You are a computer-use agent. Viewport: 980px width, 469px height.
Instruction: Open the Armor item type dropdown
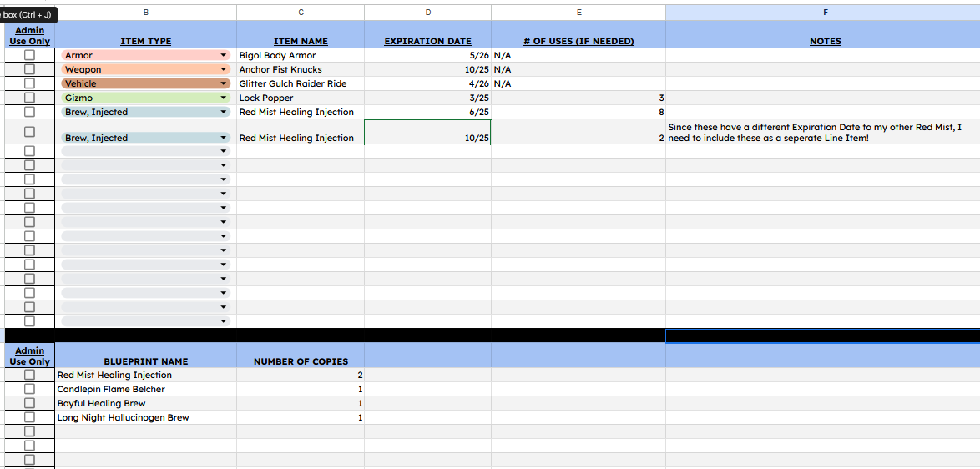(x=223, y=56)
